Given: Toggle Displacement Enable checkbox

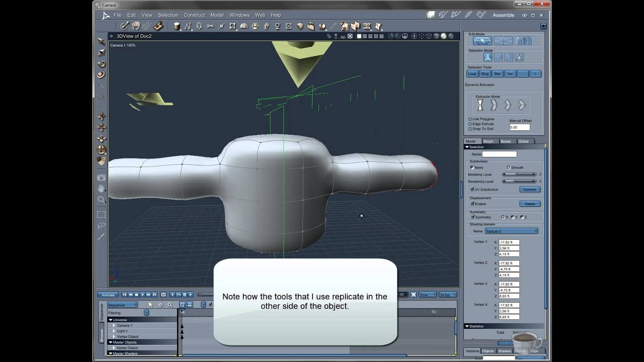Looking at the screenshot, I should 472,204.
